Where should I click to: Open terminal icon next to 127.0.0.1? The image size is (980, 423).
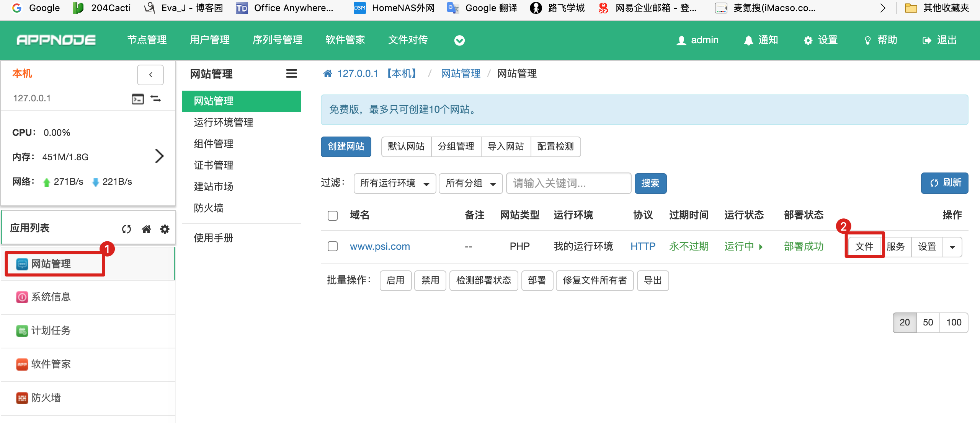(x=137, y=99)
